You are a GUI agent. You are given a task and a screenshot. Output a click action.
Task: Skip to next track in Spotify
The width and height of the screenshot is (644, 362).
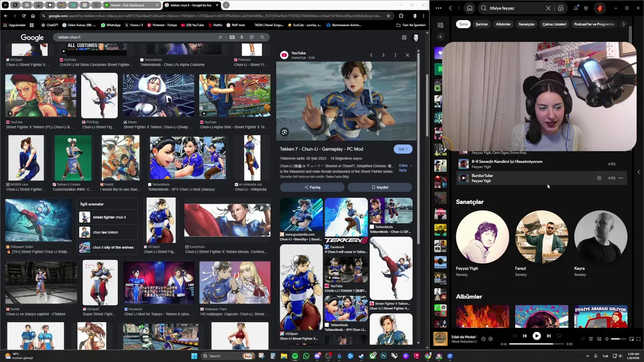click(x=549, y=336)
